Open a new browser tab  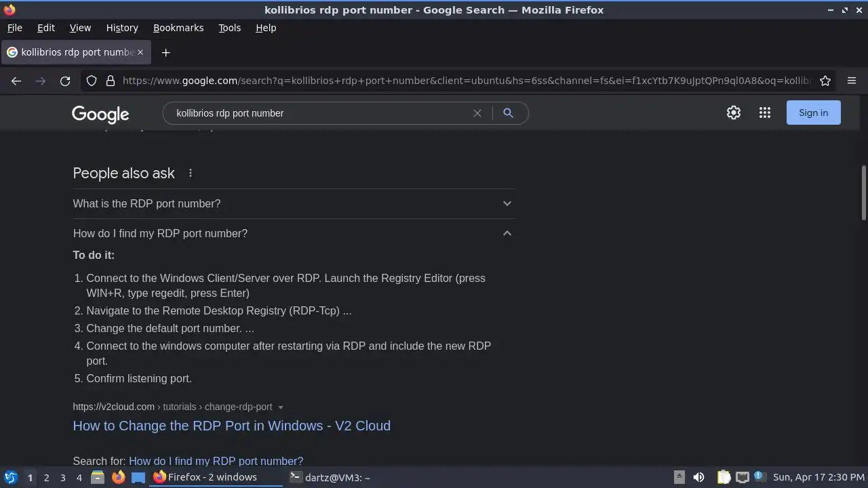pyautogui.click(x=165, y=52)
